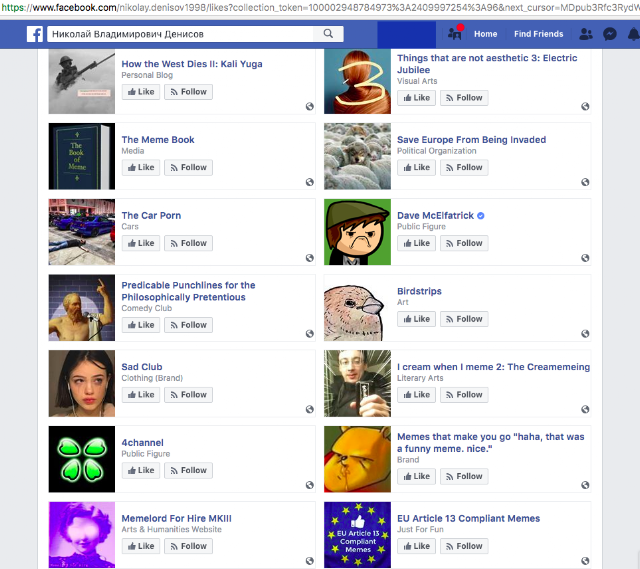Like The Meme Book page
640x569 pixels.
pyautogui.click(x=141, y=167)
